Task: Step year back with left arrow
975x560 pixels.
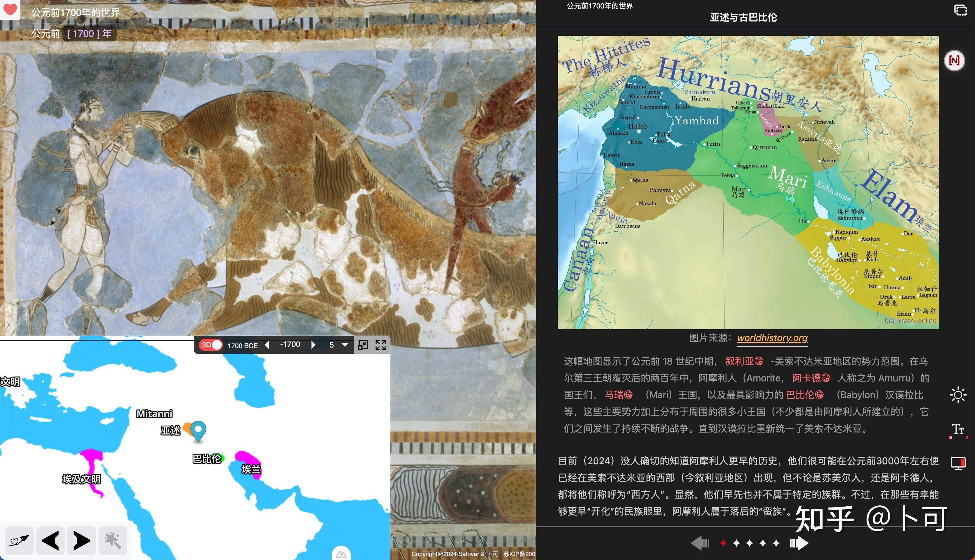Action: [x=267, y=345]
